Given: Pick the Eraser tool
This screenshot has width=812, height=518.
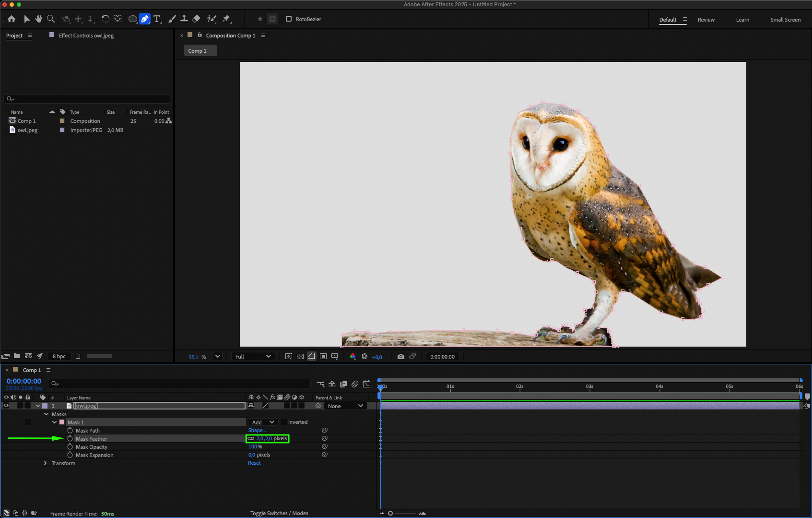Looking at the screenshot, I should [196, 19].
